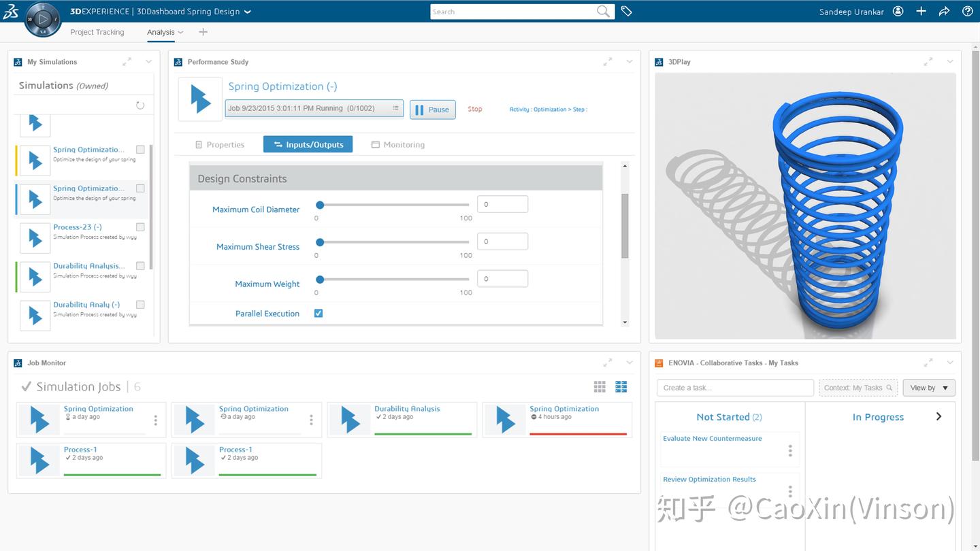Click the Spring Optimization play icon in Performance Study
The height and width of the screenshot is (551, 980).
point(200,99)
